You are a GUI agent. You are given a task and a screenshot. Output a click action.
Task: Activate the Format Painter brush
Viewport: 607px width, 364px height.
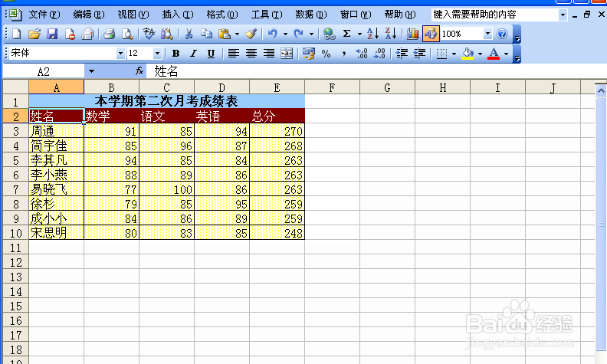click(251, 34)
